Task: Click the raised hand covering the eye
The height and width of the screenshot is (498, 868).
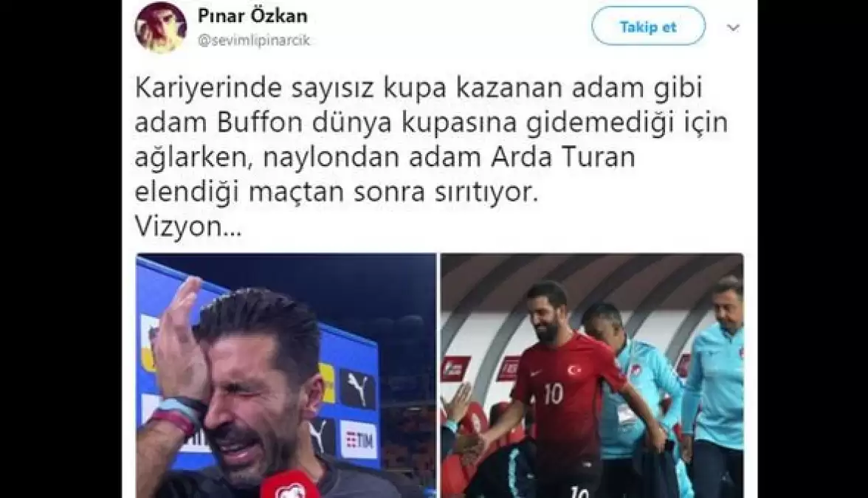Action: point(176,342)
